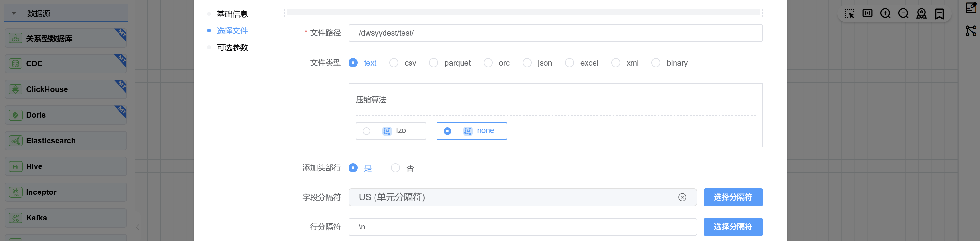Choose orc as file type
Image resolution: width=980 pixels, height=241 pixels.
click(x=488, y=63)
